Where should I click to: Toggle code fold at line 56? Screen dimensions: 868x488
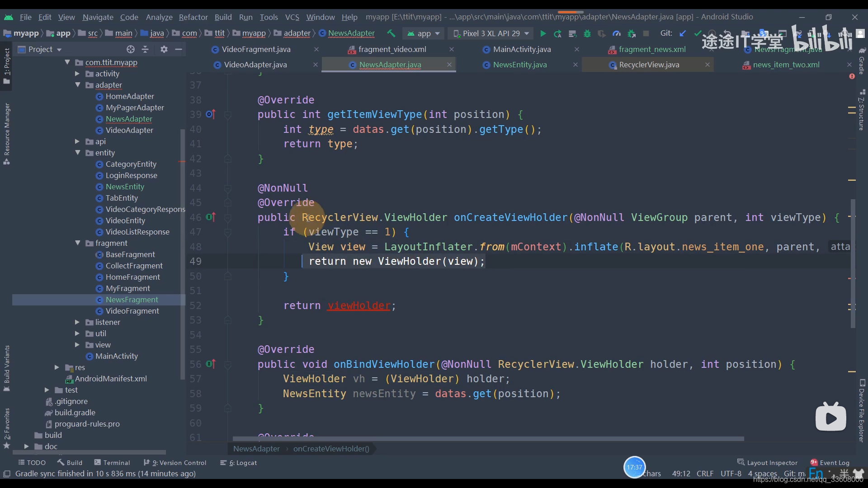pos(228,364)
